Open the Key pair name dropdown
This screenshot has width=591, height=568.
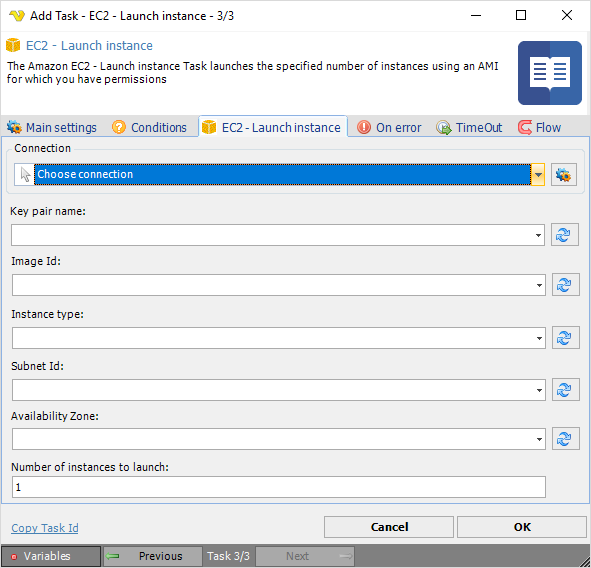pyautogui.click(x=538, y=235)
